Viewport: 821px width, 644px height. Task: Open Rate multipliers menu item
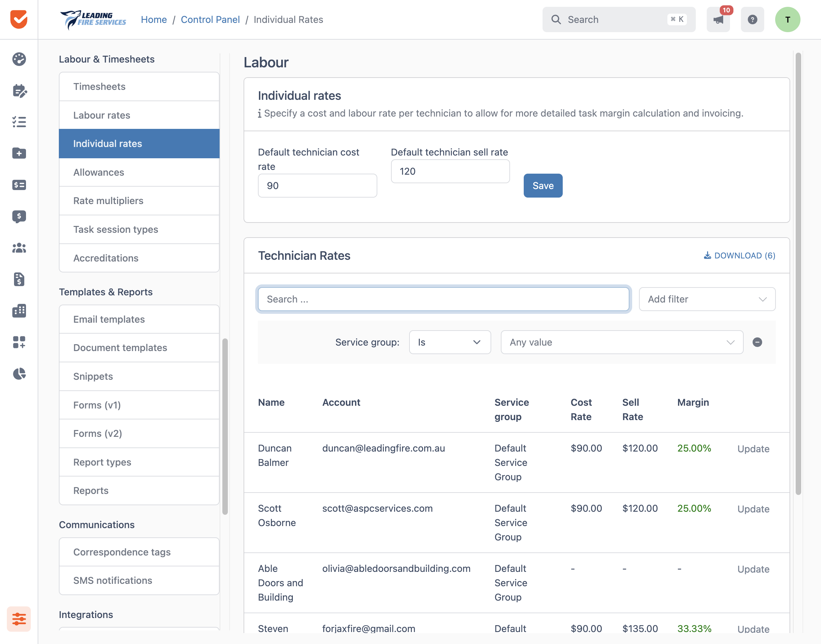coord(139,201)
